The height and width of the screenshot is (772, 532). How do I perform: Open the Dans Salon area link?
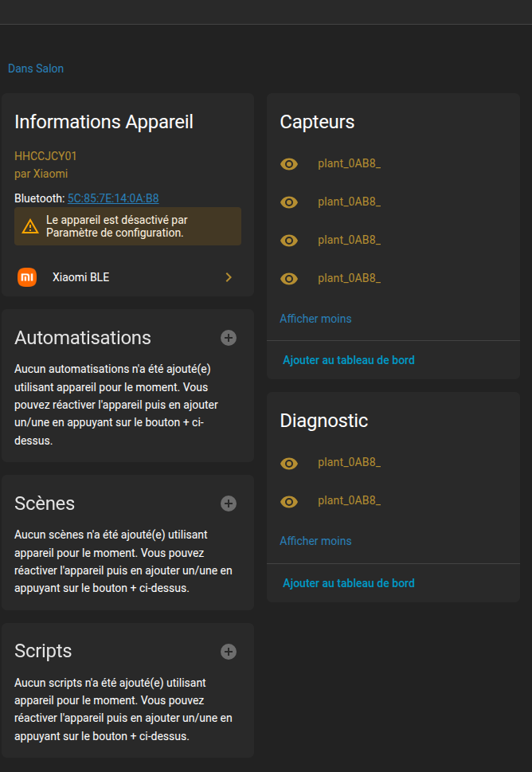tap(35, 69)
